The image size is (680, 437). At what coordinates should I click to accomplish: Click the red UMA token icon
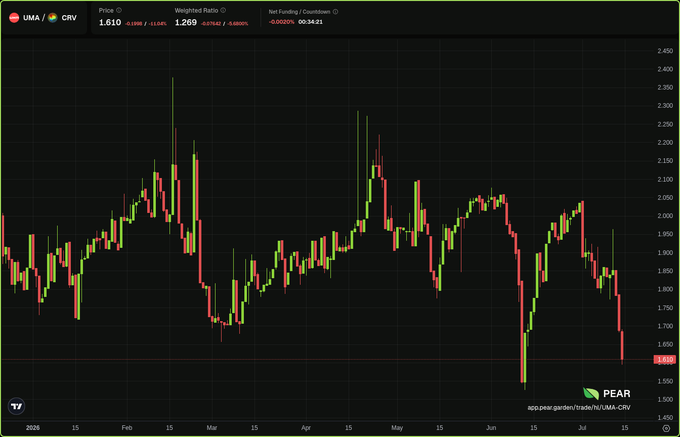(14, 18)
